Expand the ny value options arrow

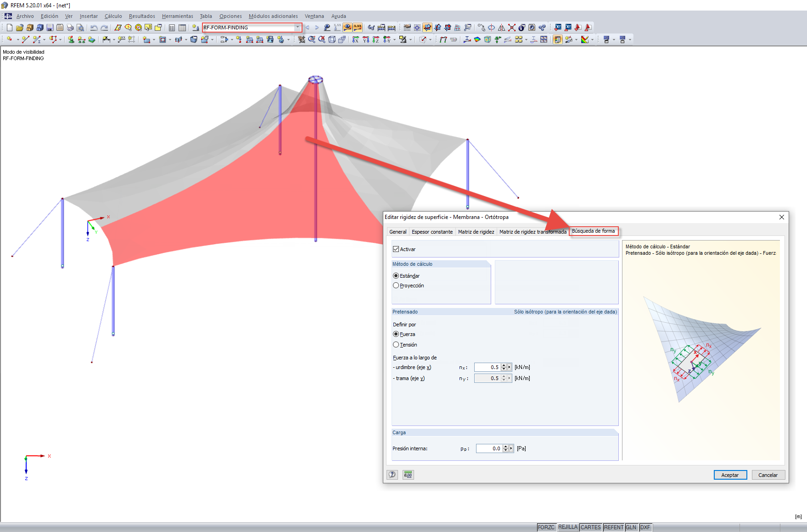[x=510, y=378]
